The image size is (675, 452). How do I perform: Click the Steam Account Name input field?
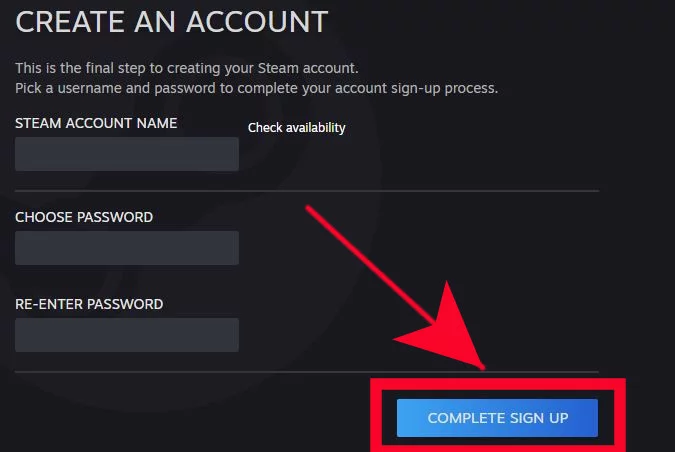[127, 154]
